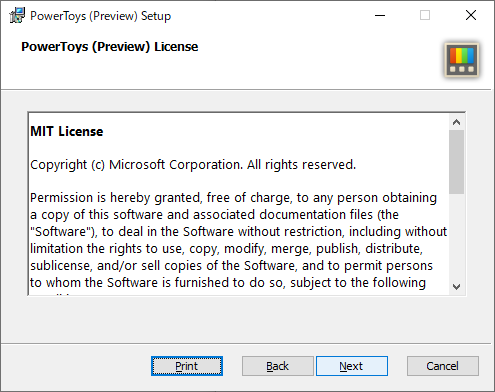Close the PowerToys Setup window
The height and width of the screenshot is (392, 495).
pos(471,15)
